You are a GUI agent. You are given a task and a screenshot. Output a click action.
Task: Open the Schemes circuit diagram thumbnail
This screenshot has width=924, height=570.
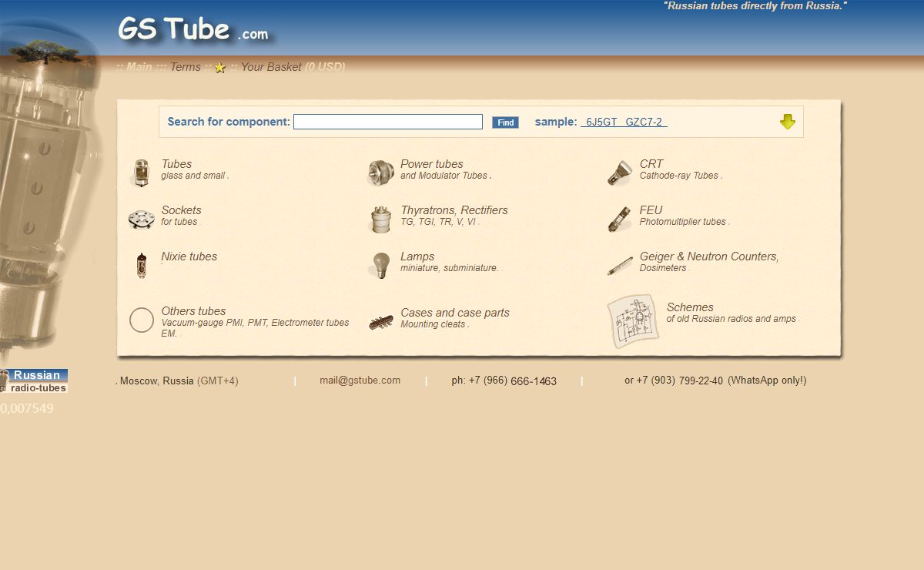tap(633, 321)
